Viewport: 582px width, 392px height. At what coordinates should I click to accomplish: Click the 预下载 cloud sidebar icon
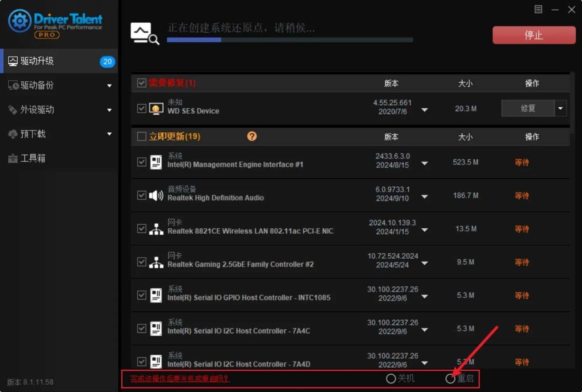[x=13, y=134]
